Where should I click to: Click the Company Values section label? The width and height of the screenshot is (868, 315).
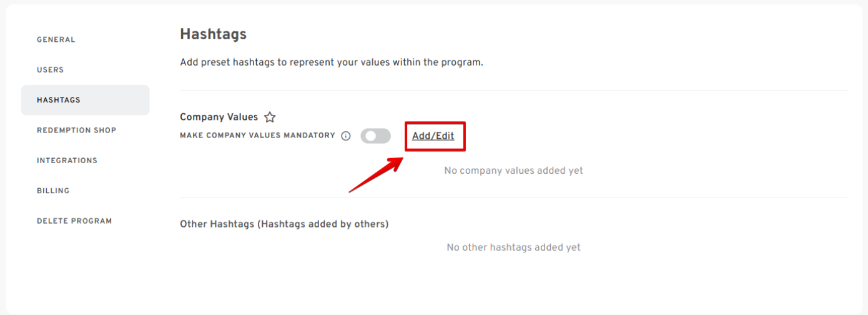pos(219,117)
